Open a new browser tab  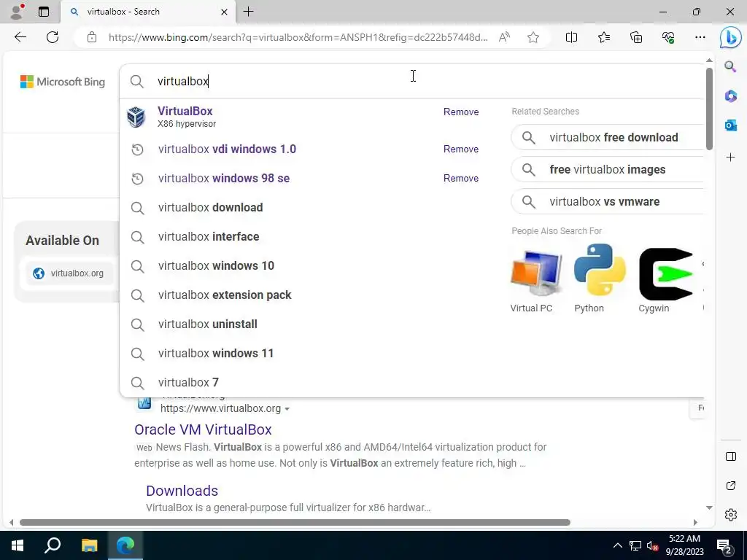(x=248, y=12)
